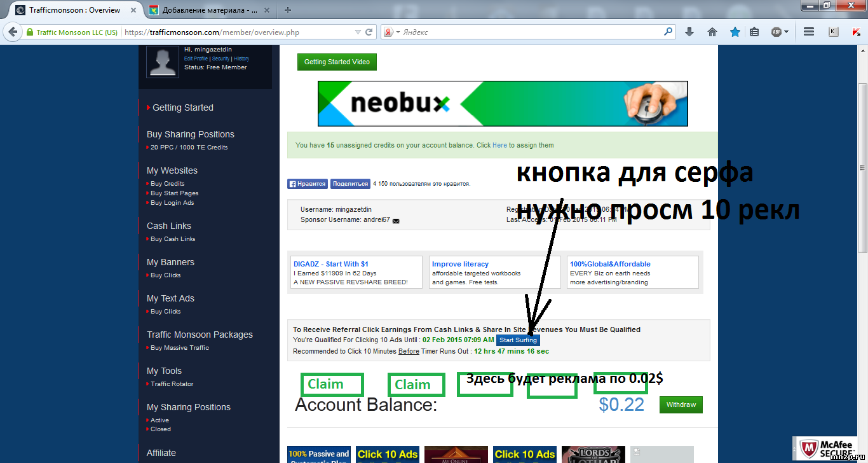Open My Tools sidebar section
The image size is (868, 463).
pos(164,371)
